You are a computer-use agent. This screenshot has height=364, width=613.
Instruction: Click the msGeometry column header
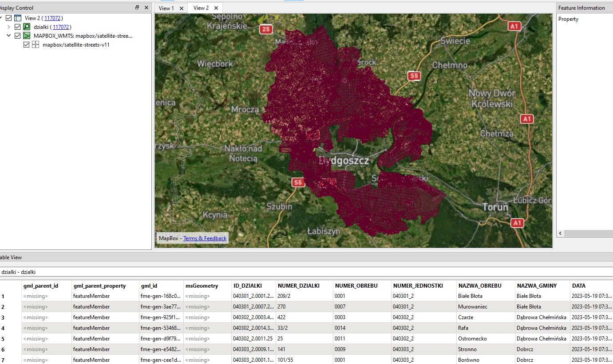click(207, 285)
